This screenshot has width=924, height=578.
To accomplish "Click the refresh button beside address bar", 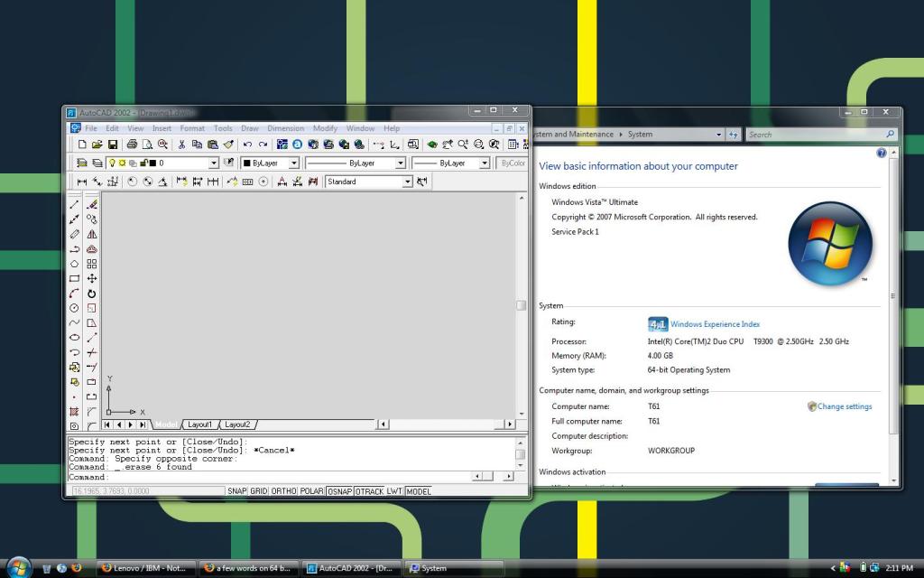I will tap(733, 135).
